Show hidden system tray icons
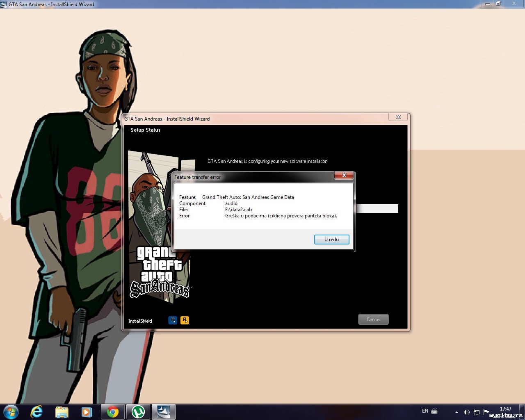 [457, 412]
